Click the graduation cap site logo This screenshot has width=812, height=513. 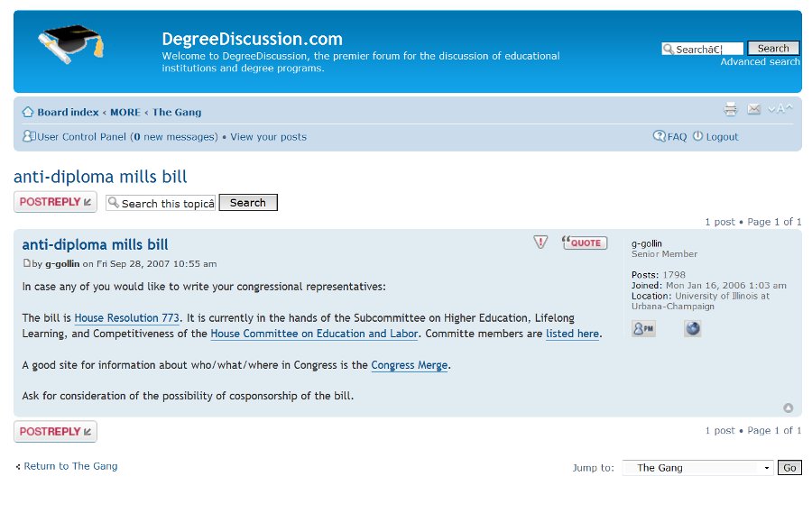click(71, 44)
